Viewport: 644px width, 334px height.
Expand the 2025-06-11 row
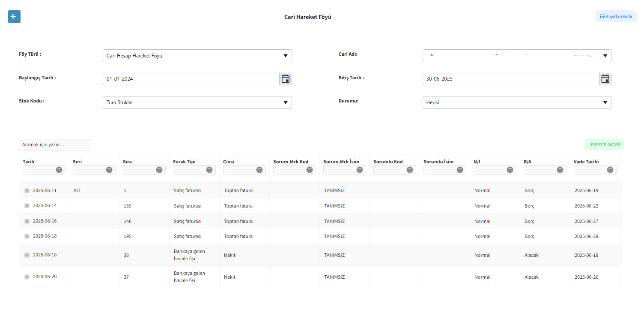(27, 190)
